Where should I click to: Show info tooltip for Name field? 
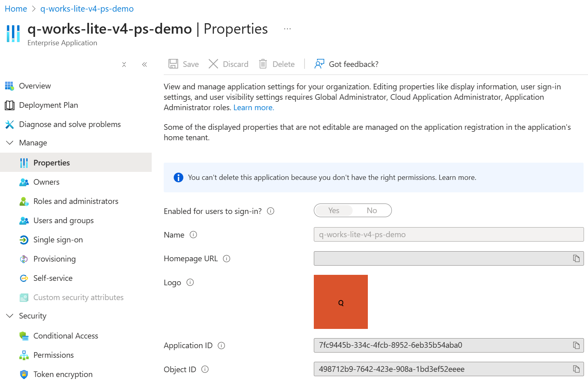coord(193,235)
